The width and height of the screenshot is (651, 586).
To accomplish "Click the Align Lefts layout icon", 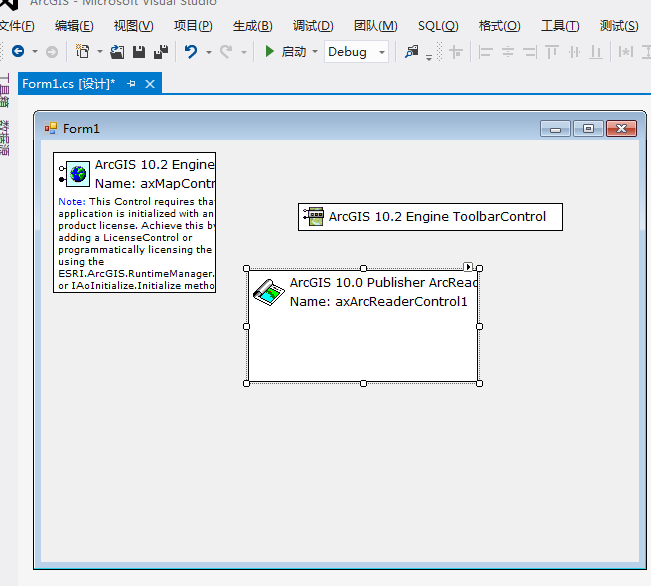I will tap(485, 52).
